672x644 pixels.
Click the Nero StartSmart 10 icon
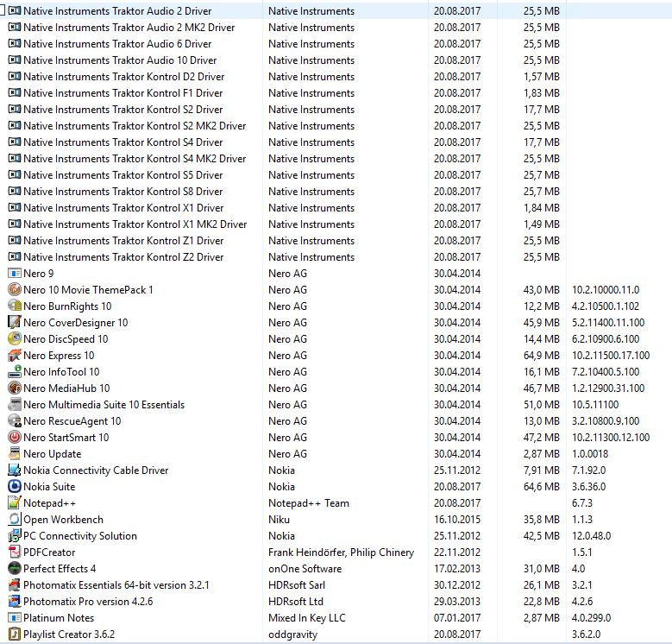[x=15, y=437]
